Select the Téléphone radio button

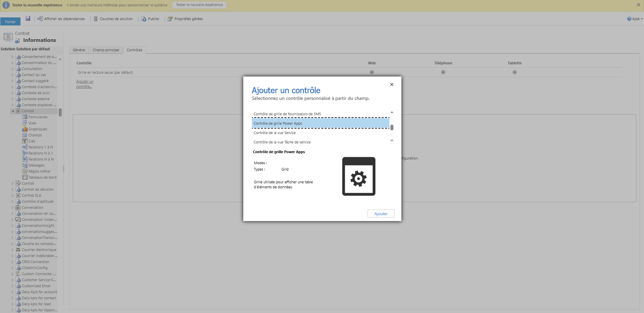point(443,72)
